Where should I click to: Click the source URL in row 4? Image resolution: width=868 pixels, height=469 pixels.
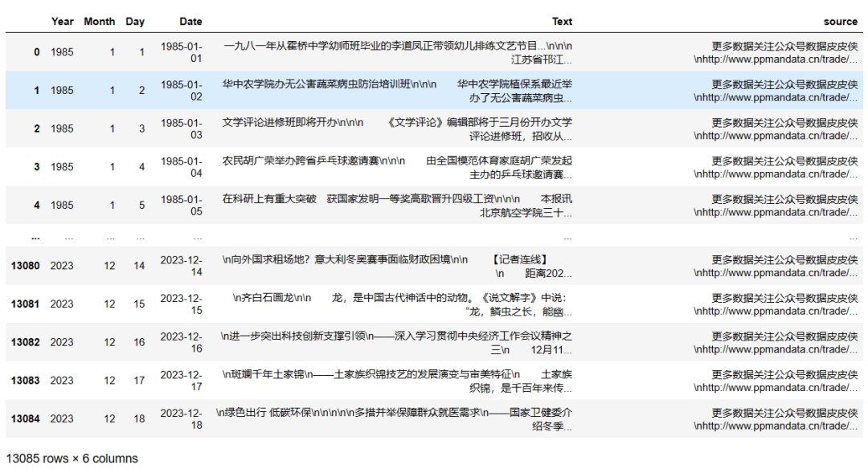click(x=776, y=213)
